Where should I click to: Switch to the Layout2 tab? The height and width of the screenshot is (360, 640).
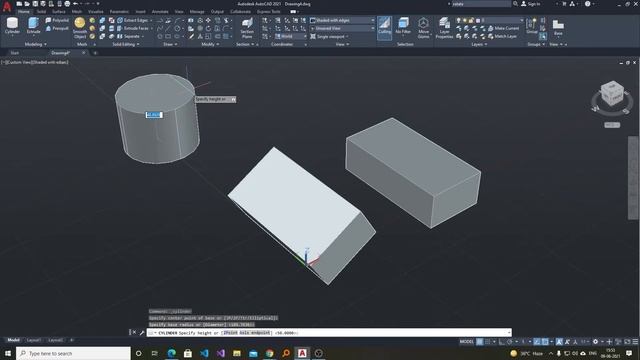[x=56, y=340]
